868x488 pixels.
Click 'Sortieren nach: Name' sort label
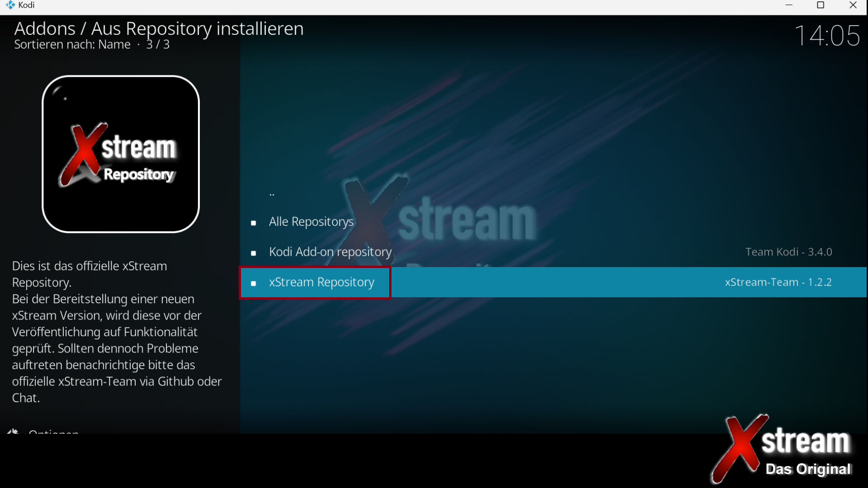point(72,45)
